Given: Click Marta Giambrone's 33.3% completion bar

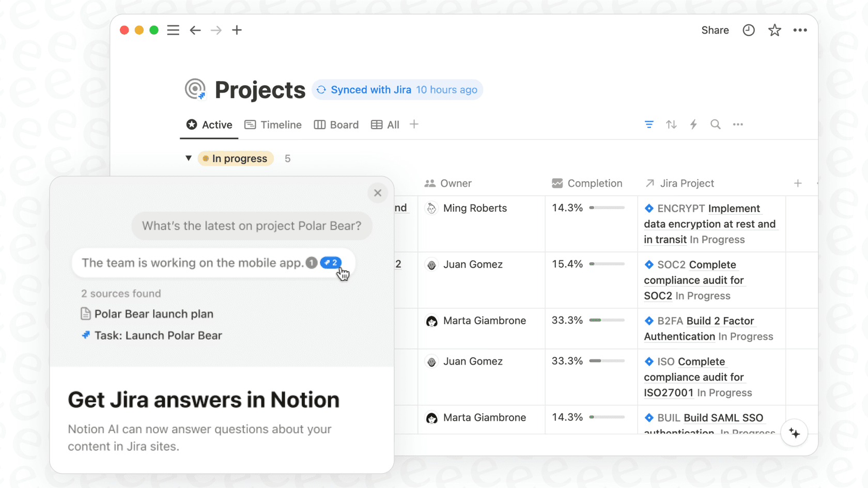Looking at the screenshot, I should pyautogui.click(x=608, y=321).
